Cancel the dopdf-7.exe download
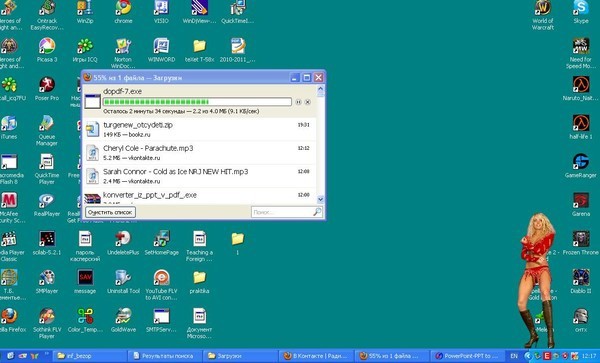 click(307, 102)
